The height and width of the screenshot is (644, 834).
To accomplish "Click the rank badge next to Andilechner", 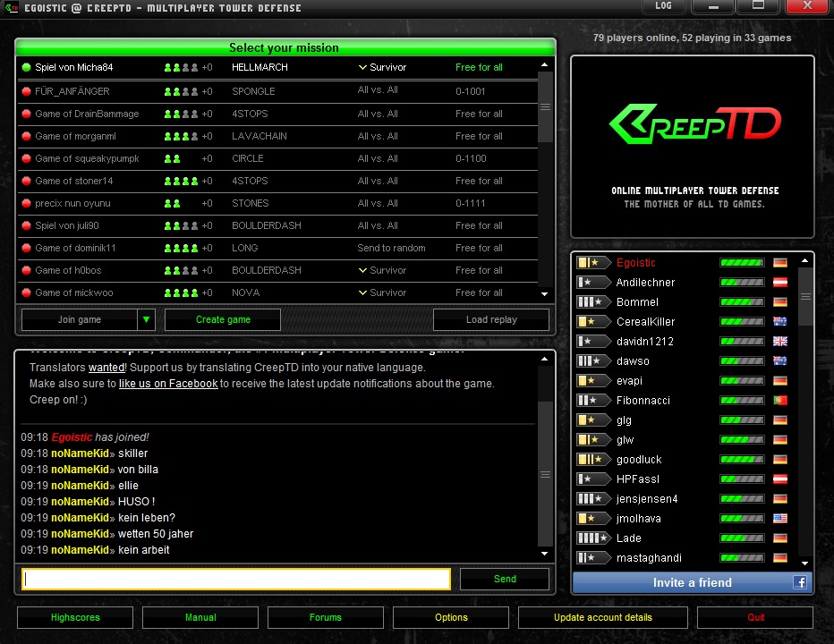I will coord(593,283).
